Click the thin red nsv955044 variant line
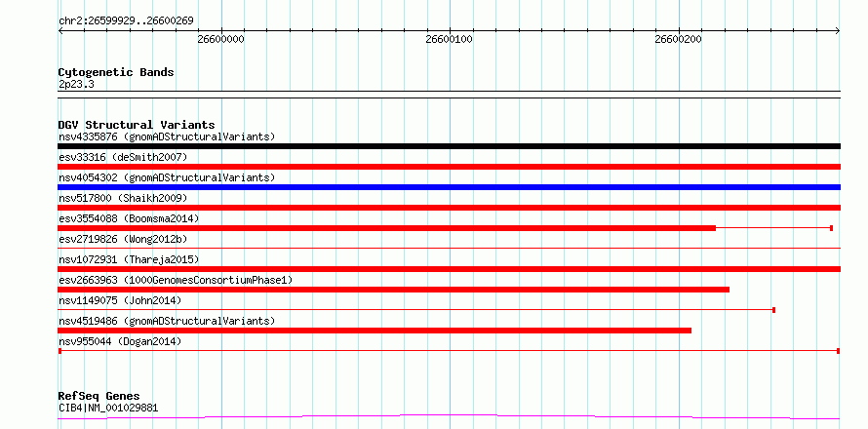 coord(449,351)
